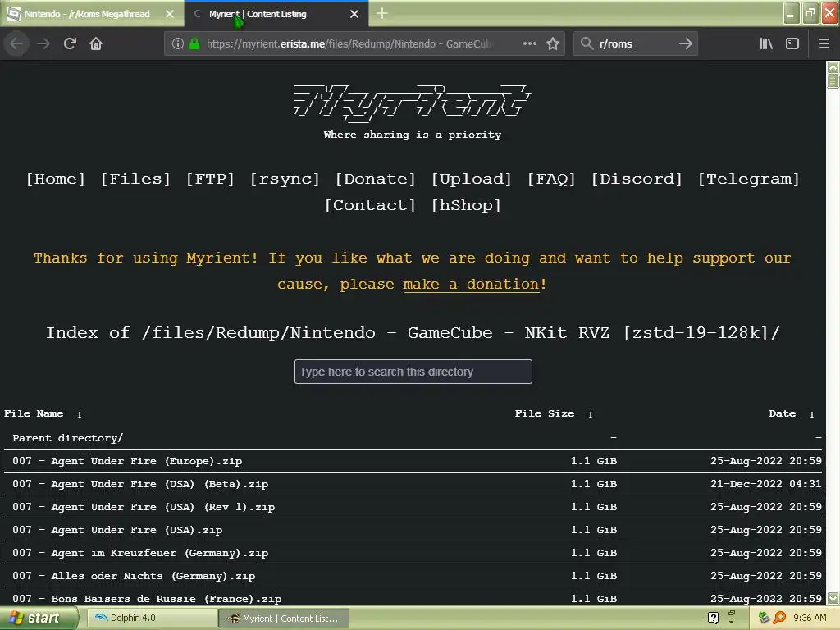Download 007 - Agent Under Fire (Europe).zip
Viewport: 840px width, 630px height.
(127, 461)
